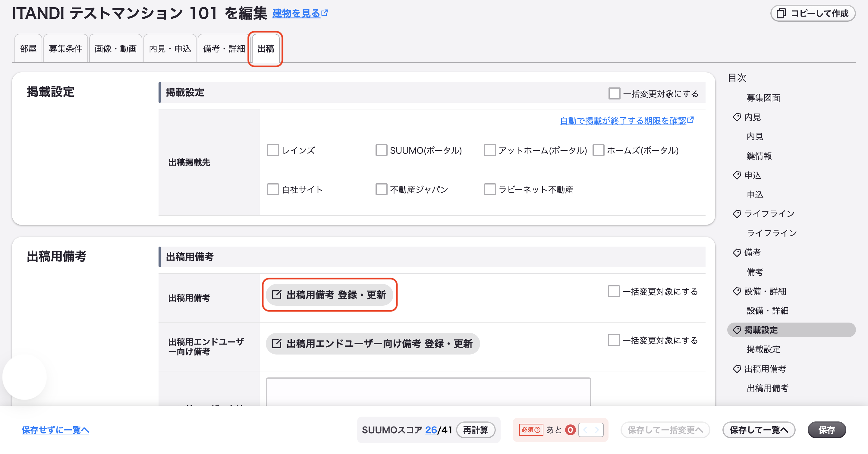Enable the 自社サイト checkbox

pyautogui.click(x=272, y=189)
